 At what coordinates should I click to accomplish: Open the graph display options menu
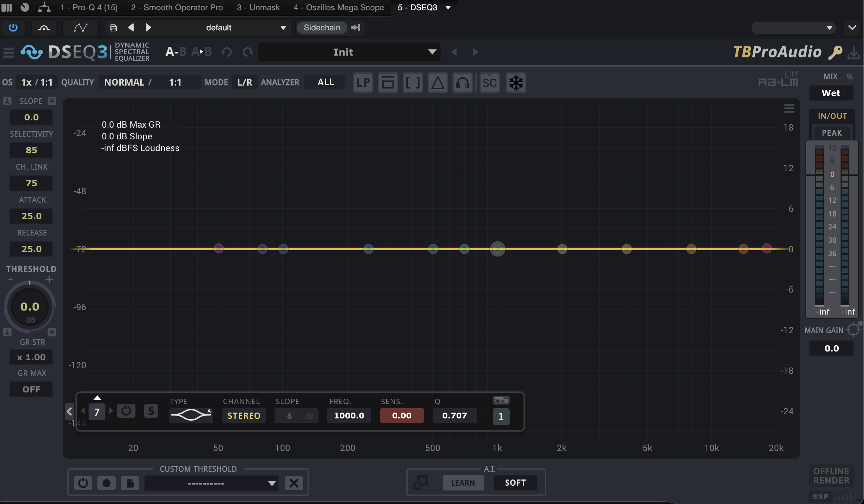coord(789,108)
